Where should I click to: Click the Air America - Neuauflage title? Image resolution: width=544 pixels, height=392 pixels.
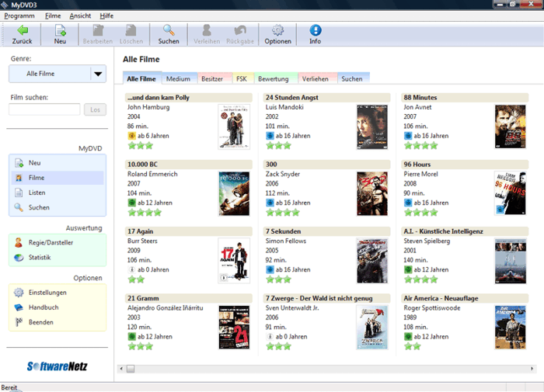pyautogui.click(x=465, y=298)
